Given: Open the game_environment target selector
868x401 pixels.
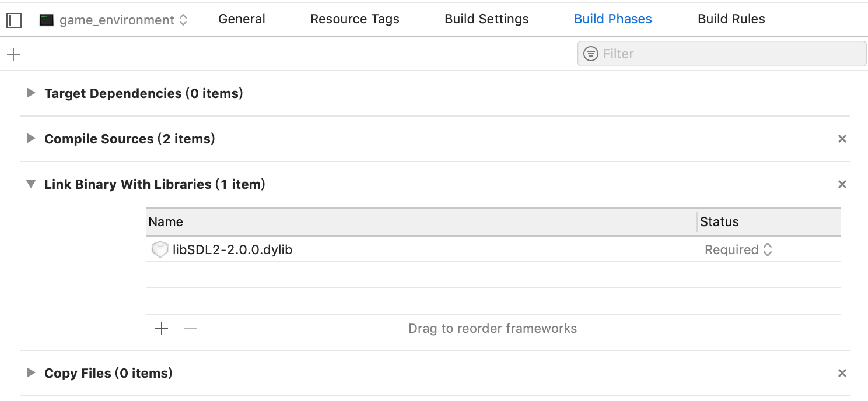Looking at the screenshot, I should (x=123, y=20).
